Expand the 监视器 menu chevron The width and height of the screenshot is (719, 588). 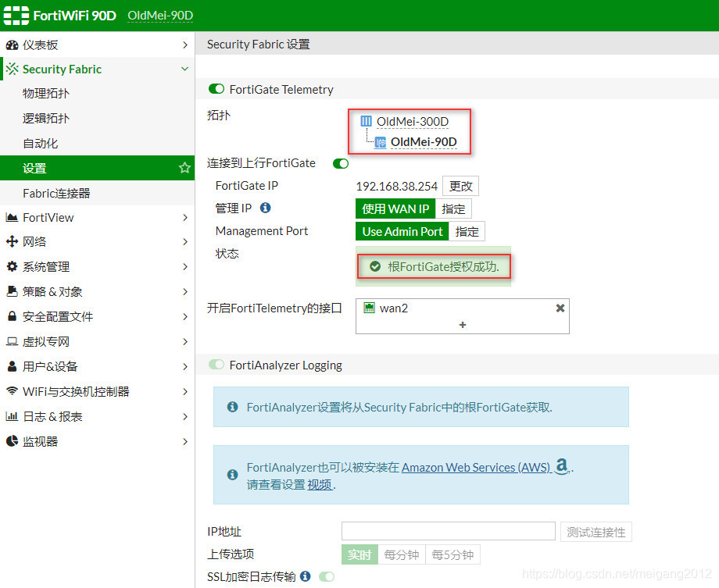click(184, 441)
